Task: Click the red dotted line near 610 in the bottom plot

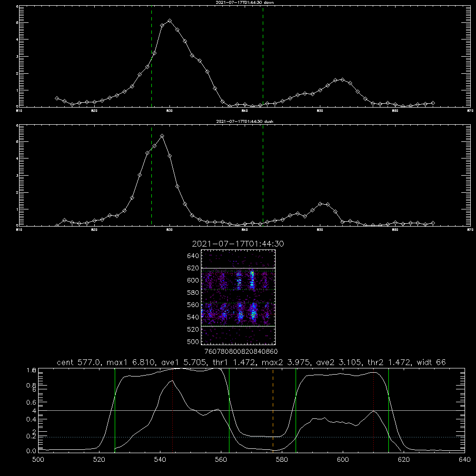Action: (373, 410)
